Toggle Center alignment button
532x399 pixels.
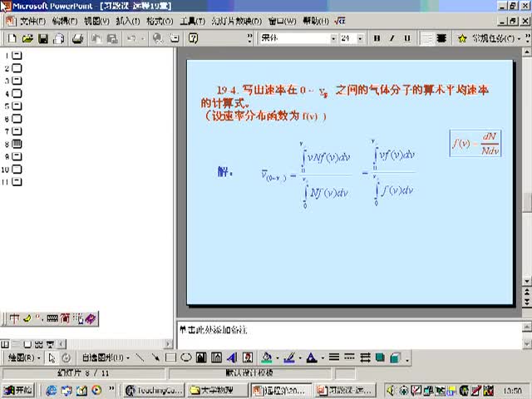(x=441, y=38)
